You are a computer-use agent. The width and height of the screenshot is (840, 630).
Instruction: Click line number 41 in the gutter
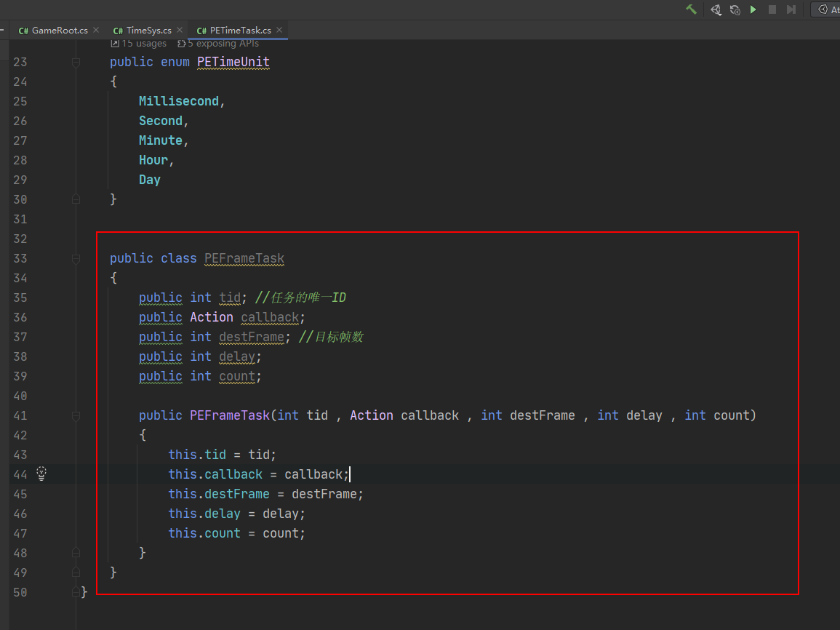tap(20, 415)
